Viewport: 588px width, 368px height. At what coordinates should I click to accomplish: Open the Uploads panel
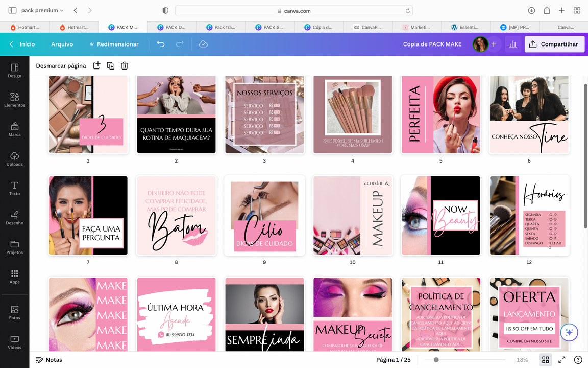point(14,158)
